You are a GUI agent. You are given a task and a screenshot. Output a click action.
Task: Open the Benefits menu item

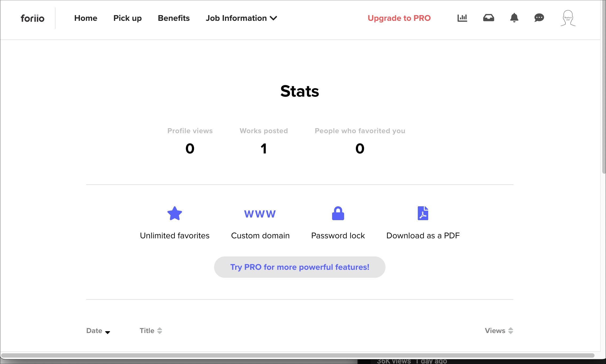(174, 18)
